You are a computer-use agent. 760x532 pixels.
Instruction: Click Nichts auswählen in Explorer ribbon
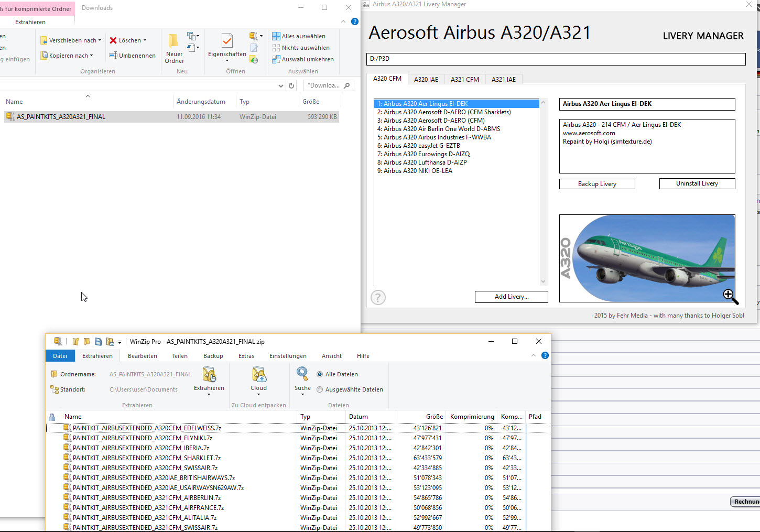pos(301,48)
